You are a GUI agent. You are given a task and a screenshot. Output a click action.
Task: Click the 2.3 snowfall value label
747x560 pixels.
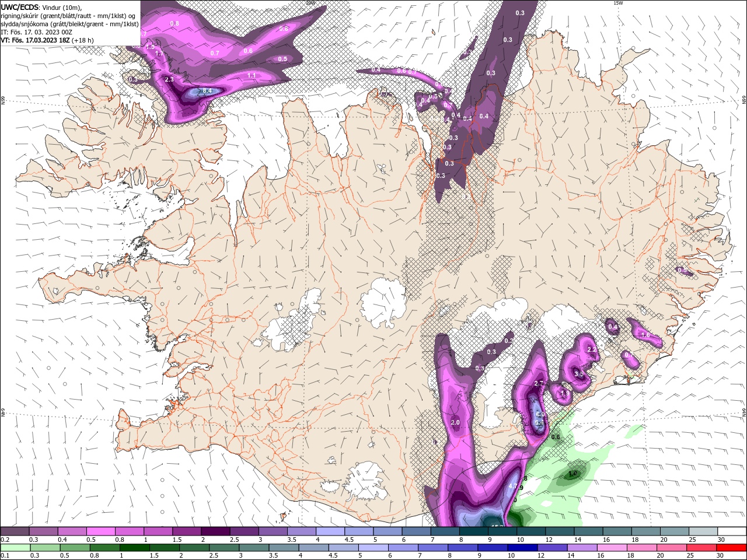(x=169, y=79)
